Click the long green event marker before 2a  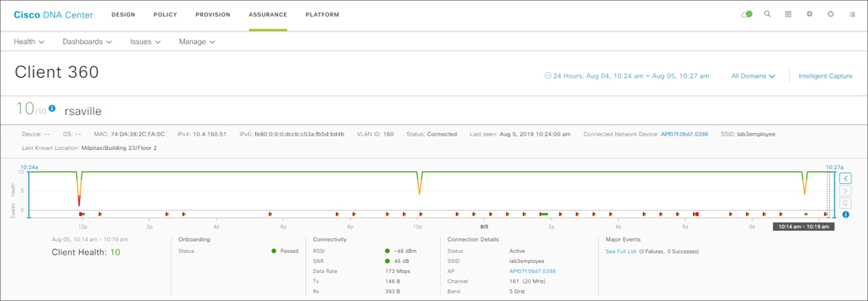tap(544, 214)
